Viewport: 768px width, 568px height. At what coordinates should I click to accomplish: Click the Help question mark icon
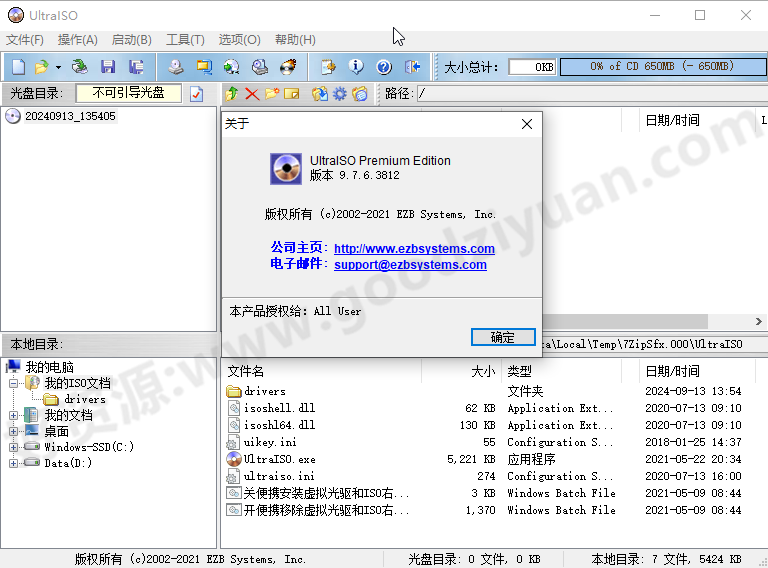coord(384,67)
